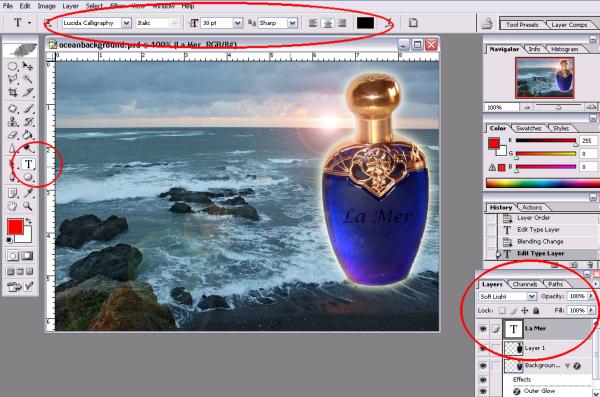Select the Move tool
Screen dimensions: 600x397
28,67
